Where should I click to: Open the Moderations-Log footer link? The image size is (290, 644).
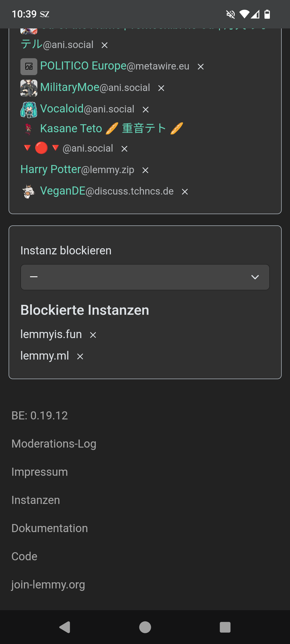54,444
